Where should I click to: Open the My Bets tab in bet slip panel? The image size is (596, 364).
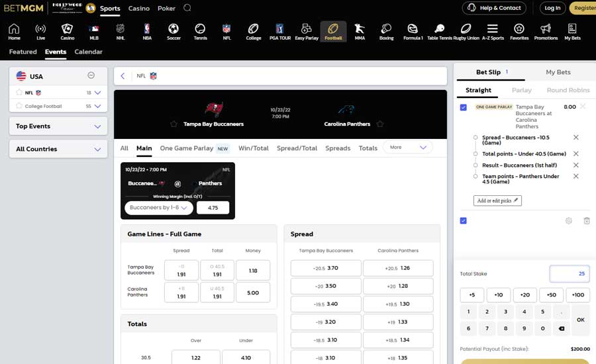coord(558,72)
